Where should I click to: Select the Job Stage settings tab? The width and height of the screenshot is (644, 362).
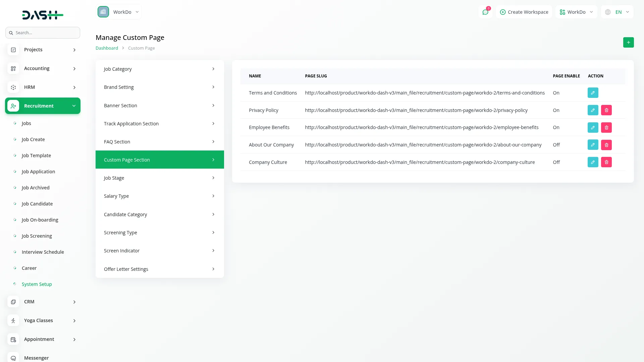(x=160, y=178)
